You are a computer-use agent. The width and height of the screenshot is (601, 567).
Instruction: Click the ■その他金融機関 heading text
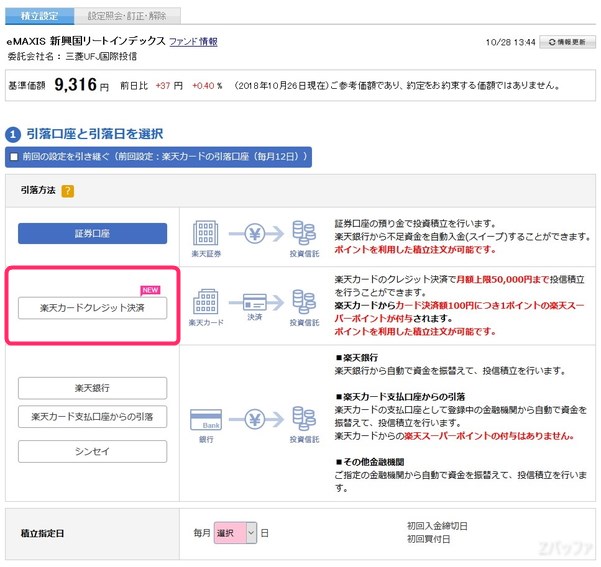370,462
